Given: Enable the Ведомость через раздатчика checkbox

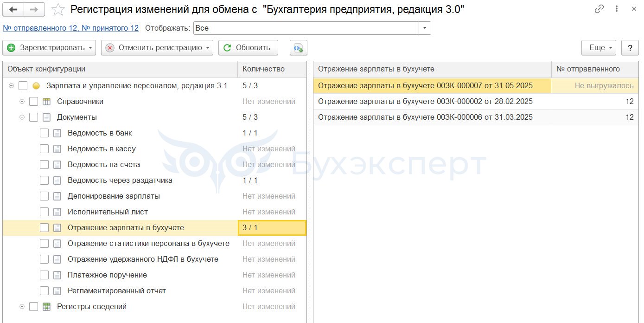Looking at the screenshot, I should click(44, 181).
